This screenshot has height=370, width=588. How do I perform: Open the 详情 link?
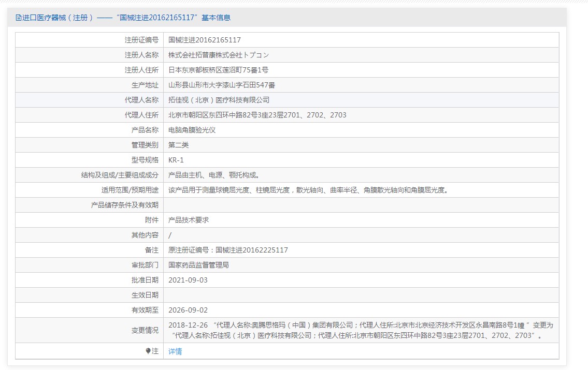pyautogui.click(x=175, y=351)
